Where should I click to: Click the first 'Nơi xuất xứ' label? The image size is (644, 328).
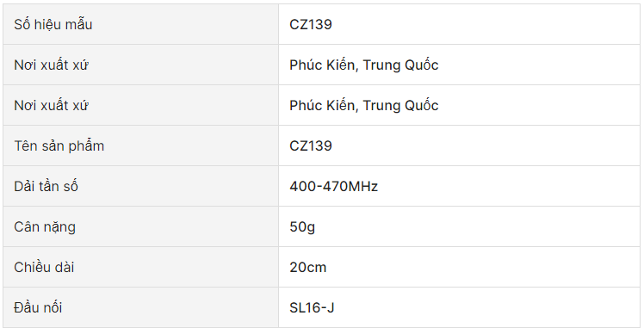point(51,65)
